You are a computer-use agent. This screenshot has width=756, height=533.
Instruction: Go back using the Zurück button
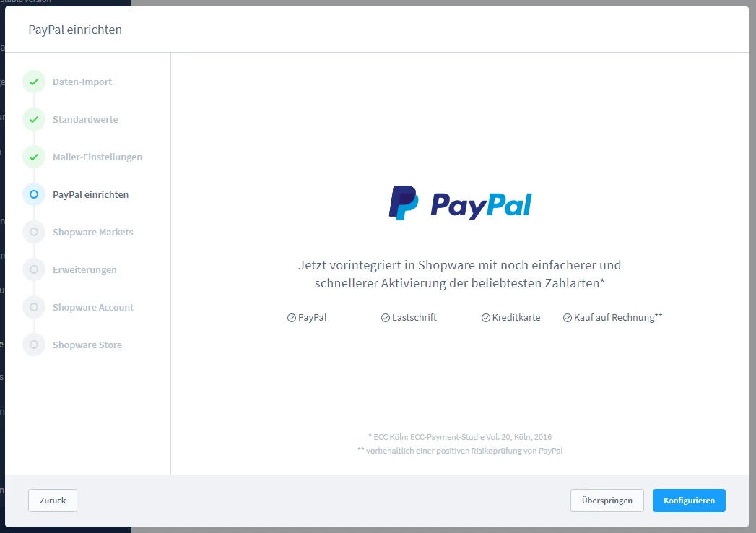click(53, 500)
